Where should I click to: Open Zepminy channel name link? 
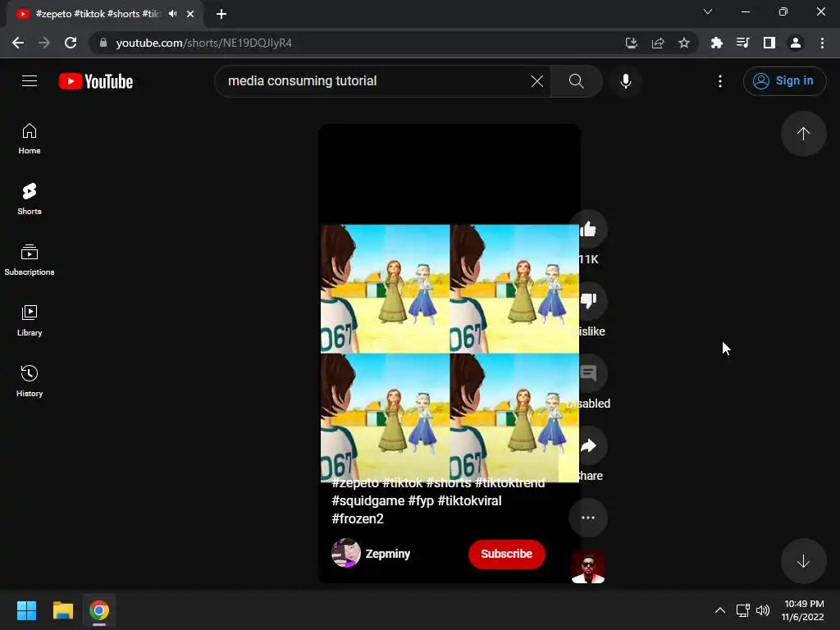click(388, 554)
